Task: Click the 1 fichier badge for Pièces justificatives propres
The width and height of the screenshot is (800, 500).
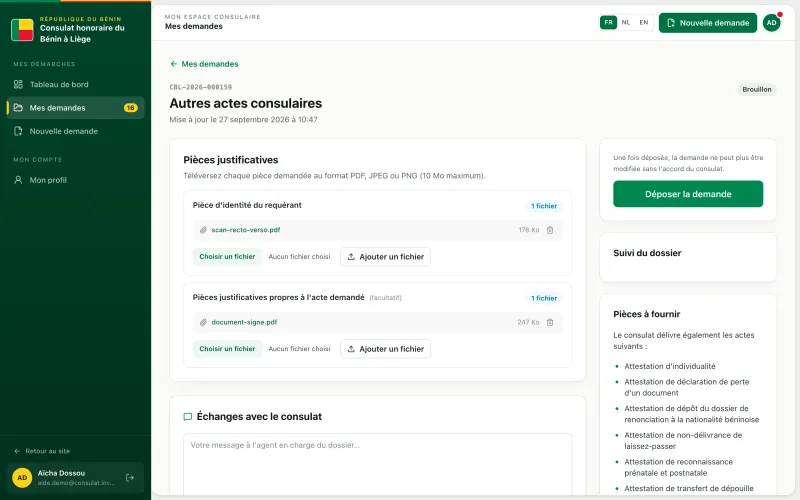Action: (x=544, y=298)
